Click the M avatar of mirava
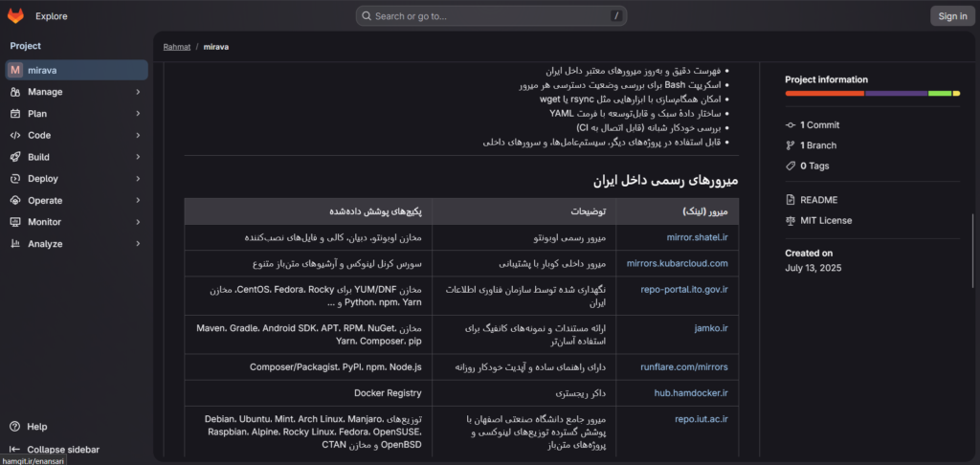 coord(15,70)
